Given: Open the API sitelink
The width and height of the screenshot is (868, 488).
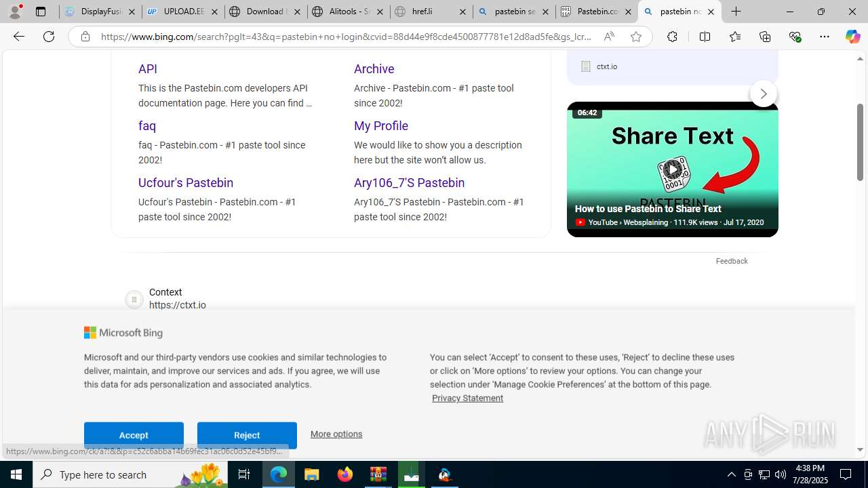Looking at the screenshot, I should click(148, 68).
